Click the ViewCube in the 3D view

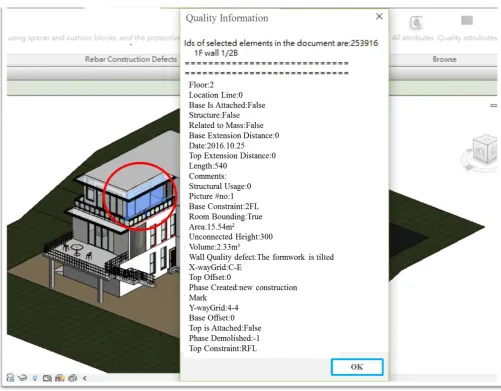(x=485, y=148)
